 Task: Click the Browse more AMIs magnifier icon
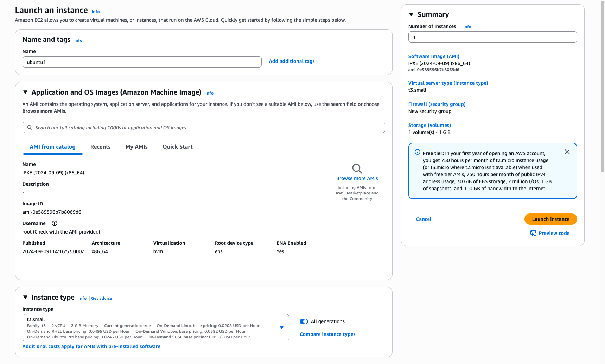(357, 169)
